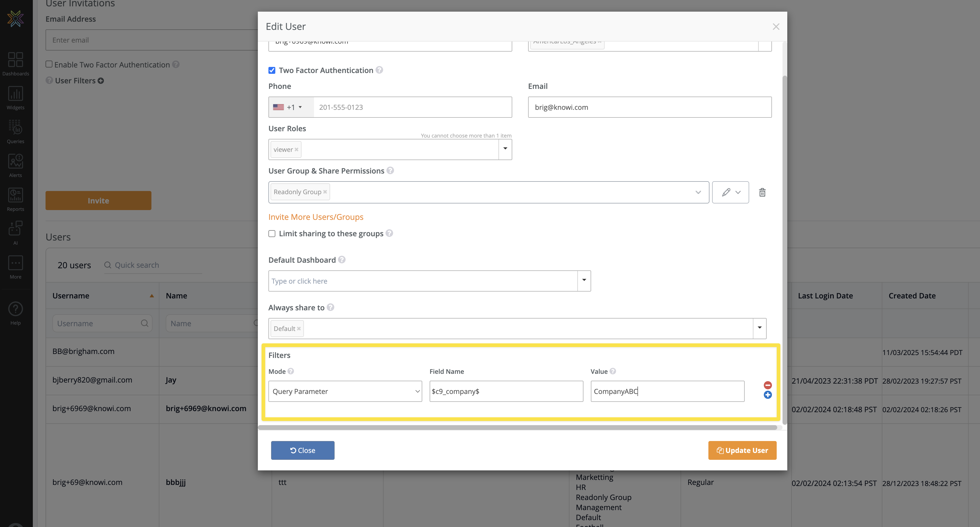Go to Queries in the sidebar
The width and height of the screenshot is (980, 527).
[x=15, y=131]
